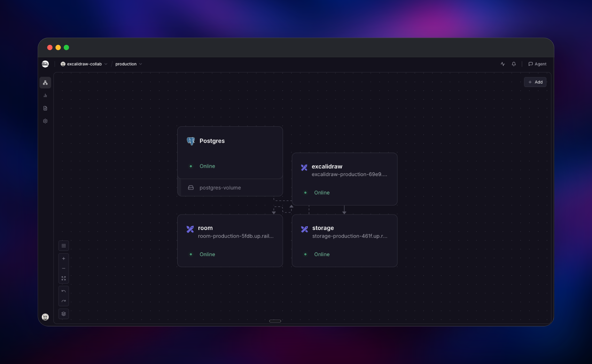Open the Observability bar chart icon
Image resolution: width=592 pixels, height=364 pixels.
point(45,95)
